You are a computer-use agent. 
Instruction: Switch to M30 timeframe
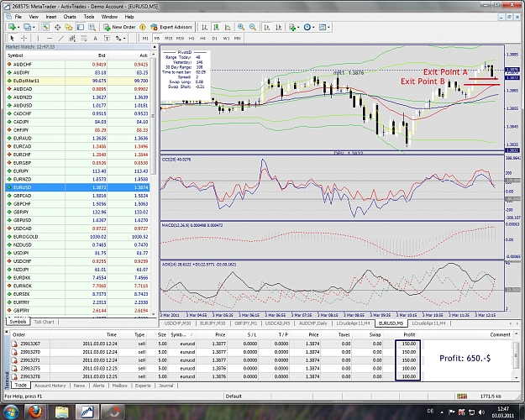pos(180,38)
